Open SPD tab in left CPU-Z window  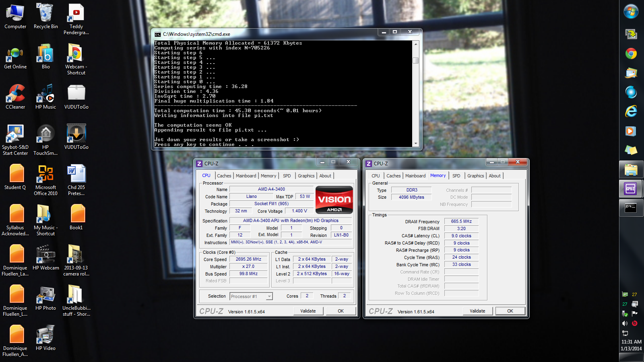point(287,176)
